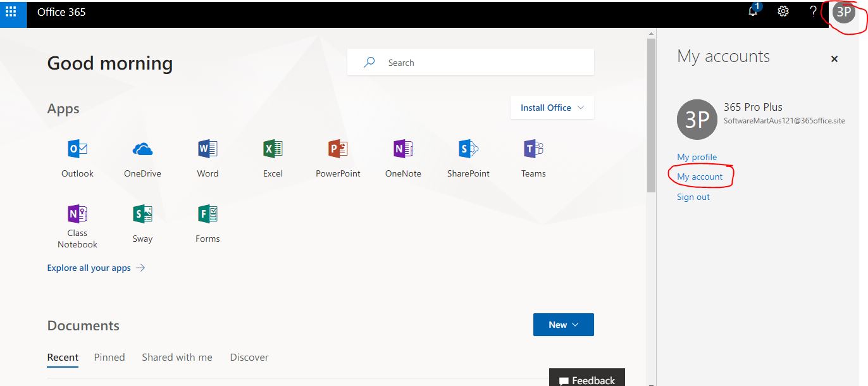
Task: Open the settings gear icon
Action: [783, 11]
